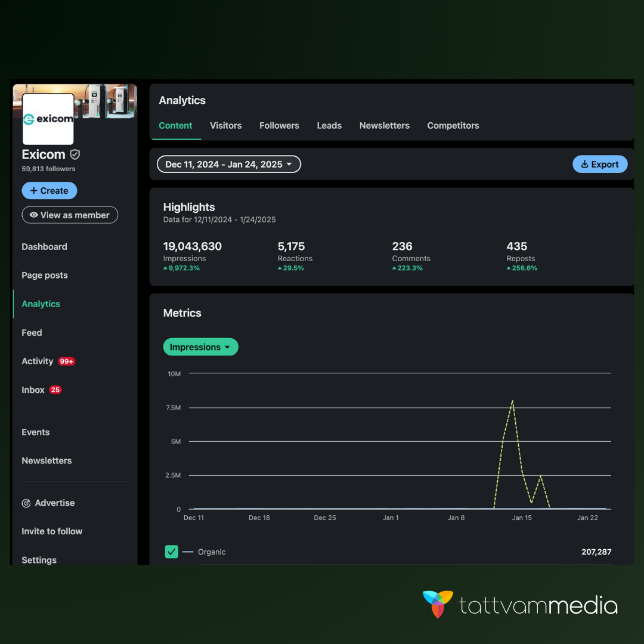644x644 pixels.
Task: Click the Advertise target icon
Action: (26, 503)
